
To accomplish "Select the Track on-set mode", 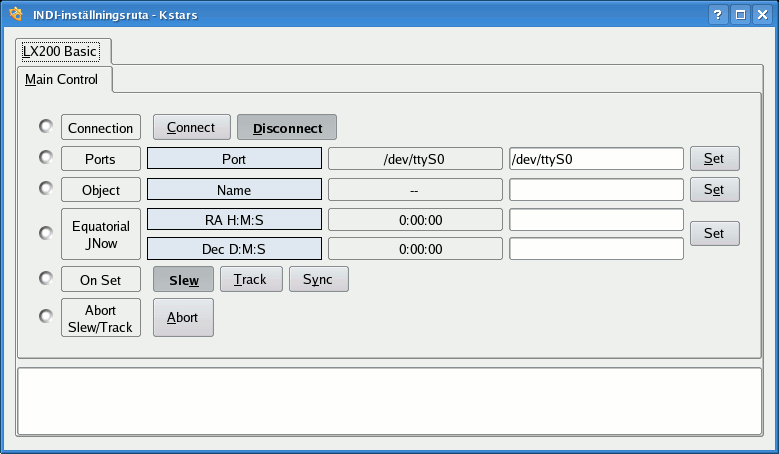I will [x=251, y=279].
